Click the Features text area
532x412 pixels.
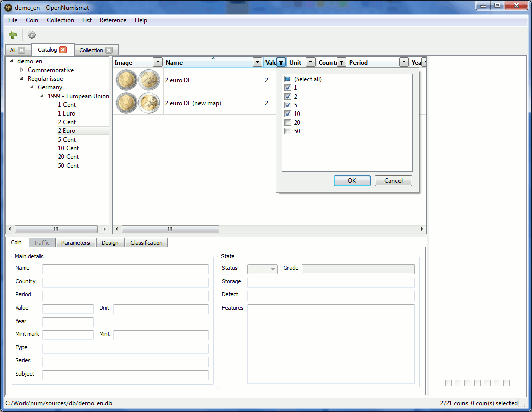pos(331,344)
